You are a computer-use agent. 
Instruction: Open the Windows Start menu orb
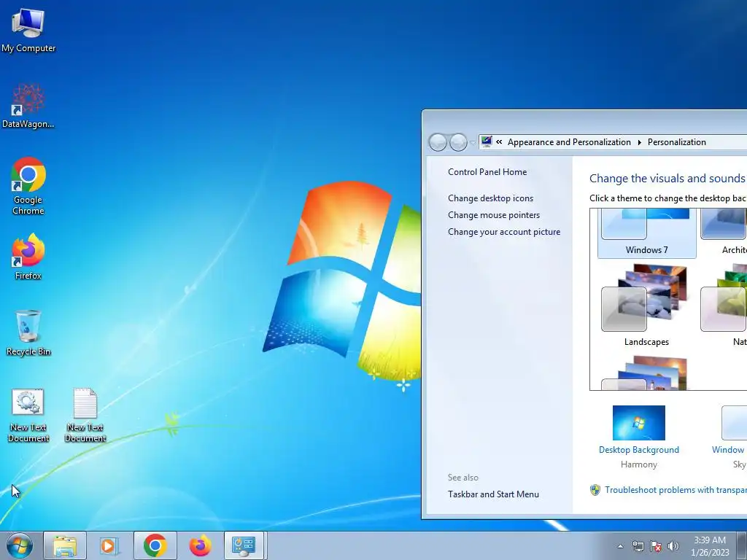pos(20,545)
